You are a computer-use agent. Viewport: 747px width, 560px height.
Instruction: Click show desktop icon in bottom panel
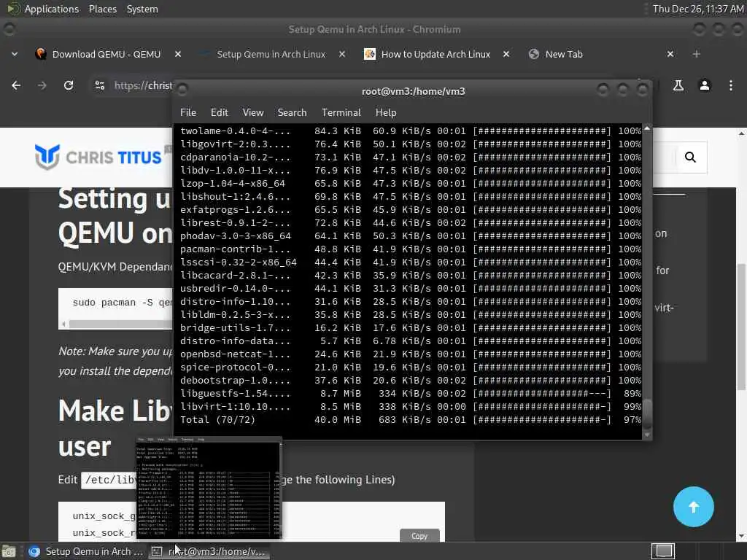point(9,552)
